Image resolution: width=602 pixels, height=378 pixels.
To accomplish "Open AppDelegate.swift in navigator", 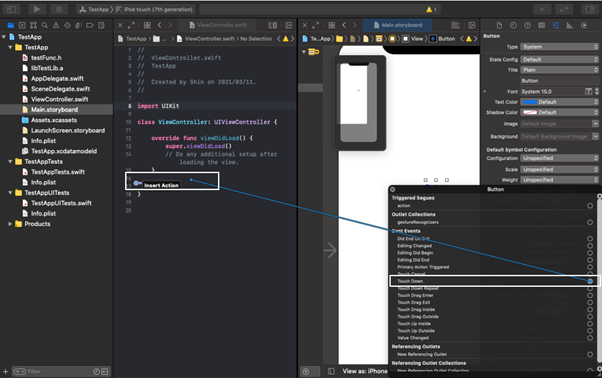I will click(x=57, y=78).
